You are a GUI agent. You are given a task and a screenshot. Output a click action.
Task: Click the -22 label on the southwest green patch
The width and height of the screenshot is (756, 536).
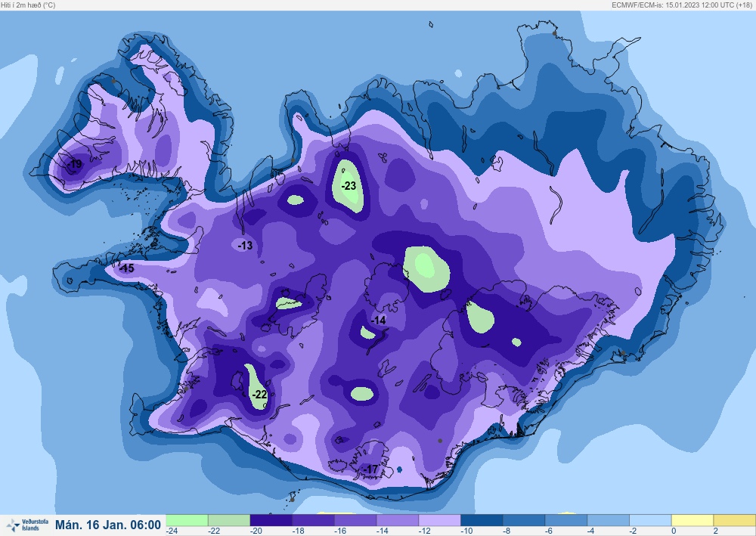click(x=259, y=395)
